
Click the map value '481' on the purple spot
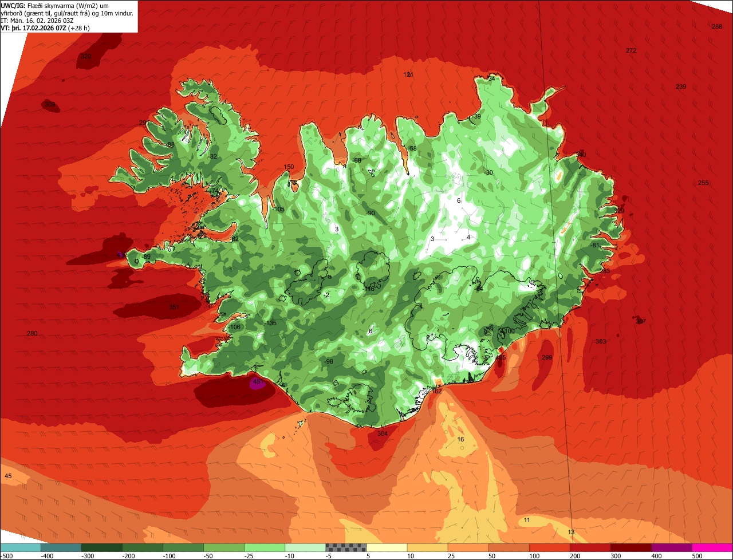coord(257,381)
